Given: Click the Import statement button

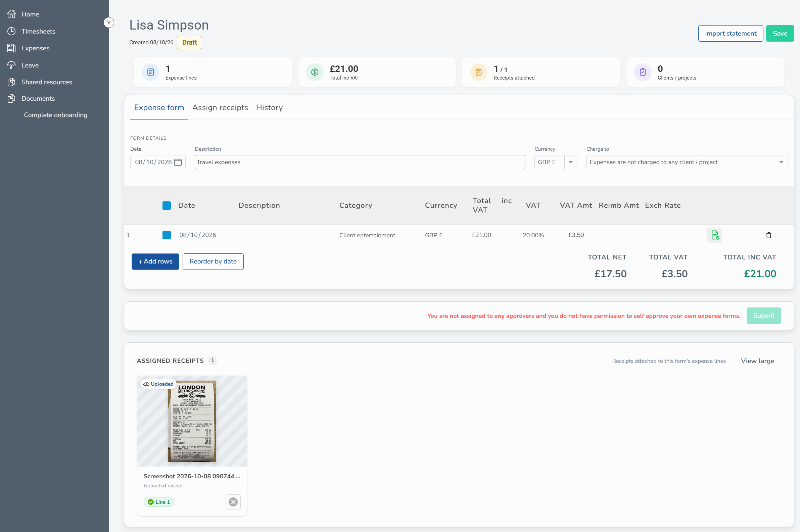Looking at the screenshot, I should [731, 33].
